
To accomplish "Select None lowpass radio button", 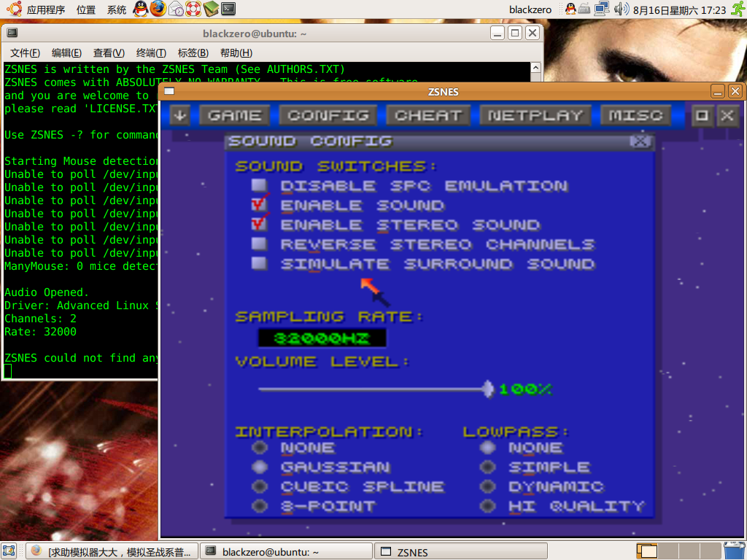I will [x=487, y=448].
